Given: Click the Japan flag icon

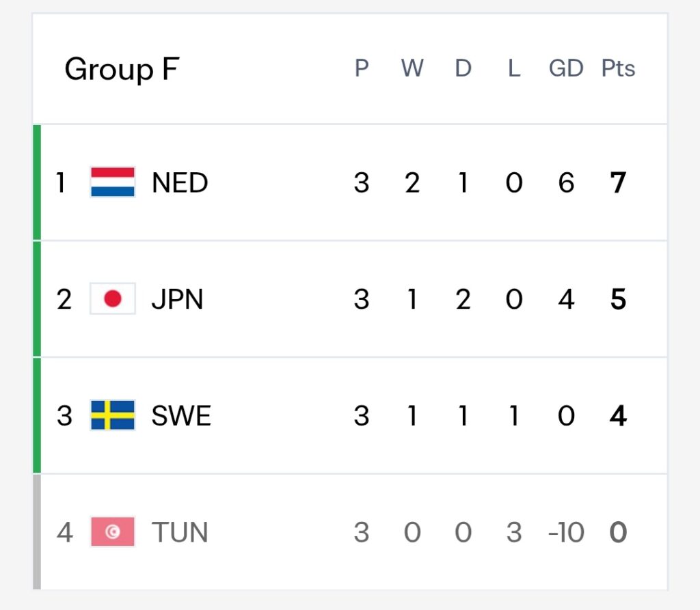Looking at the screenshot, I should click(113, 299).
